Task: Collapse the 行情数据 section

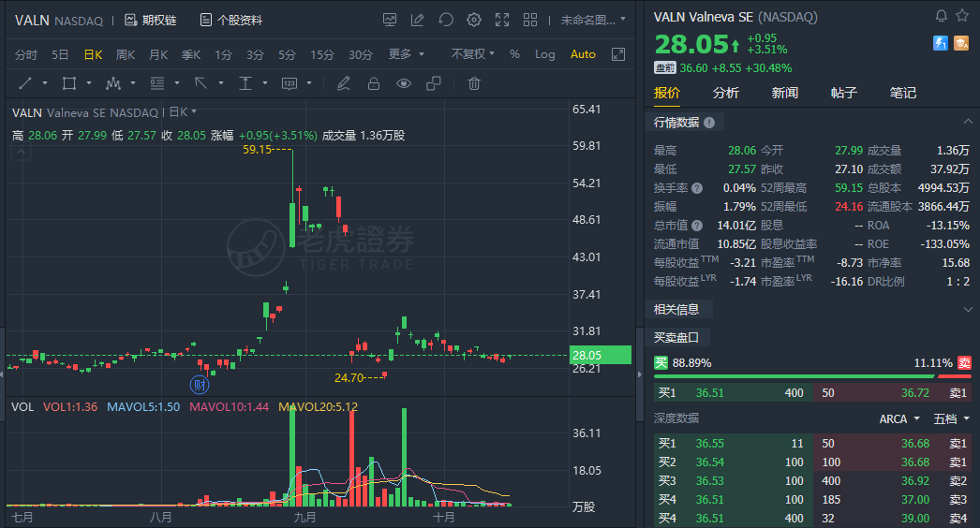Action: [x=968, y=122]
